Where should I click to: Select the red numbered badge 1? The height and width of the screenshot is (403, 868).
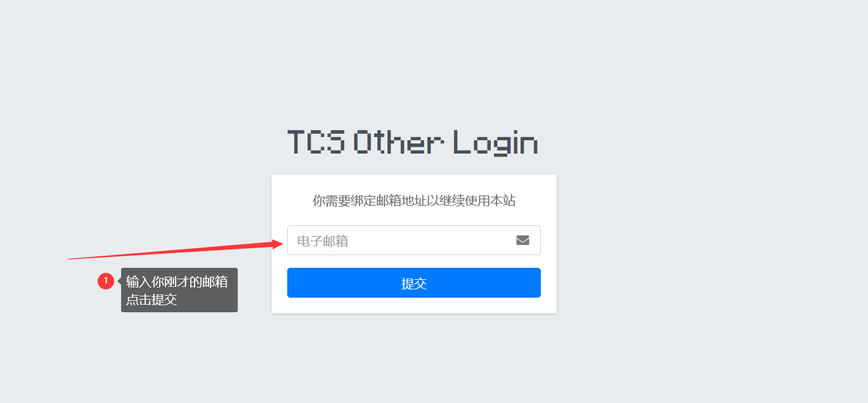(x=106, y=281)
